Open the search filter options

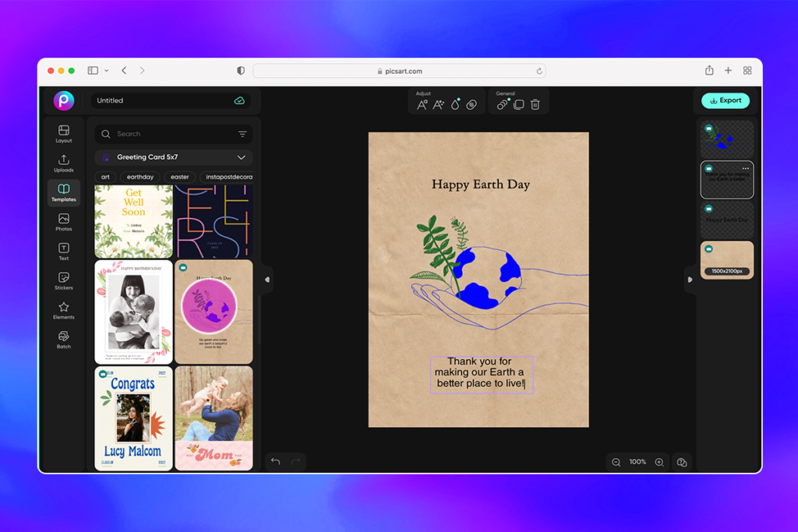(243, 133)
